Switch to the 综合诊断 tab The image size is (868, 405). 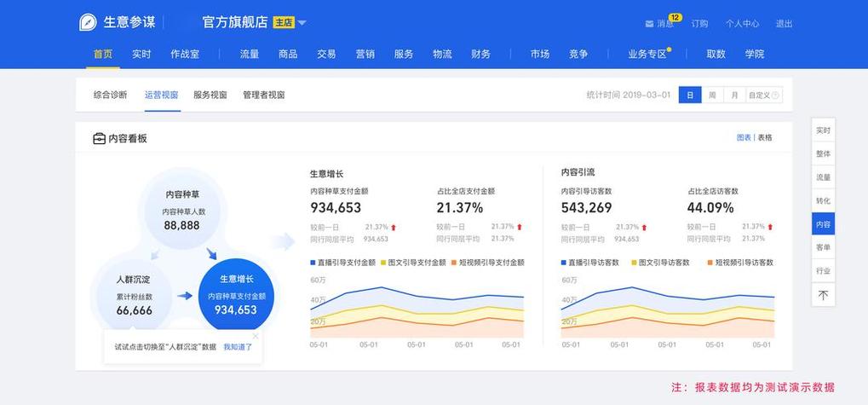110,95
